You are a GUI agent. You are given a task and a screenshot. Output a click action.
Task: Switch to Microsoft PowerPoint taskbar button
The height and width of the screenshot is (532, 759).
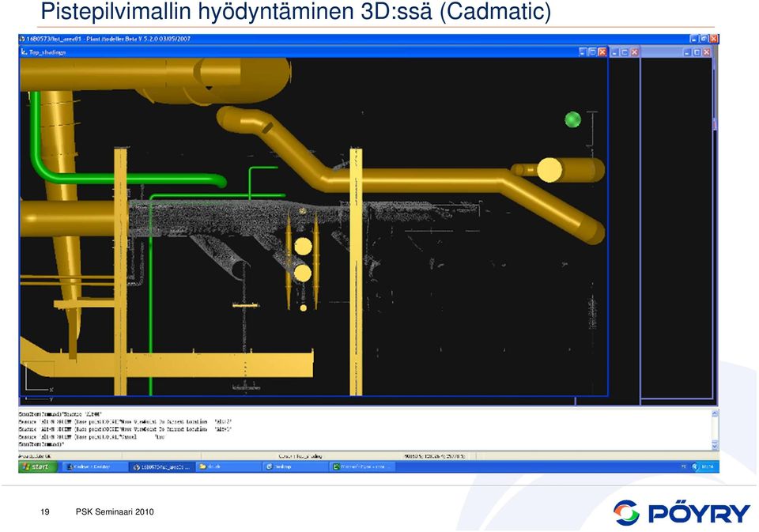pos(362,466)
